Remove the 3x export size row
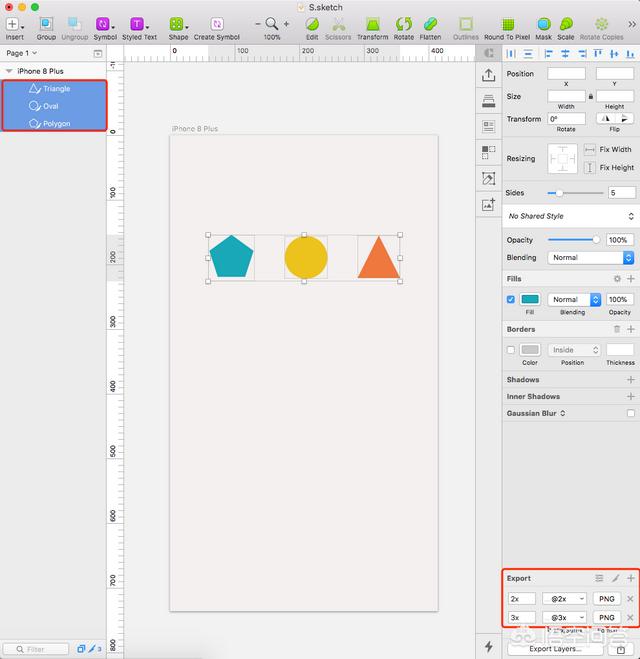Image resolution: width=640 pixels, height=659 pixels. (x=630, y=617)
